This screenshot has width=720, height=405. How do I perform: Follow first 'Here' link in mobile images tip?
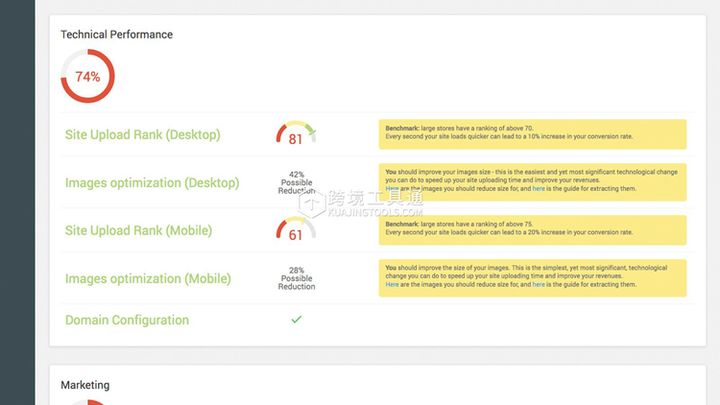pyautogui.click(x=392, y=285)
